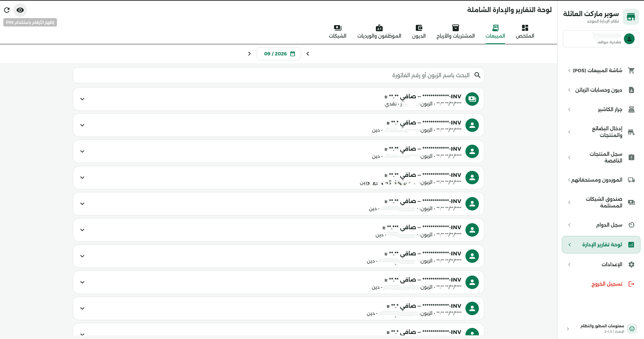Switch to the الديون debts tab
Viewport: 644px width, 339px height.
pyautogui.click(x=419, y=32)
